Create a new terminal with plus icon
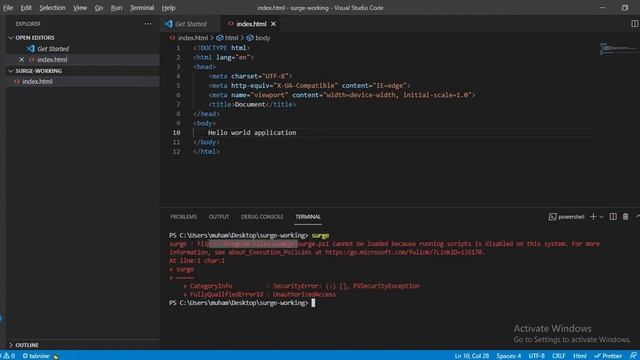This screenshot has height=360, width=640. point(593,217)
